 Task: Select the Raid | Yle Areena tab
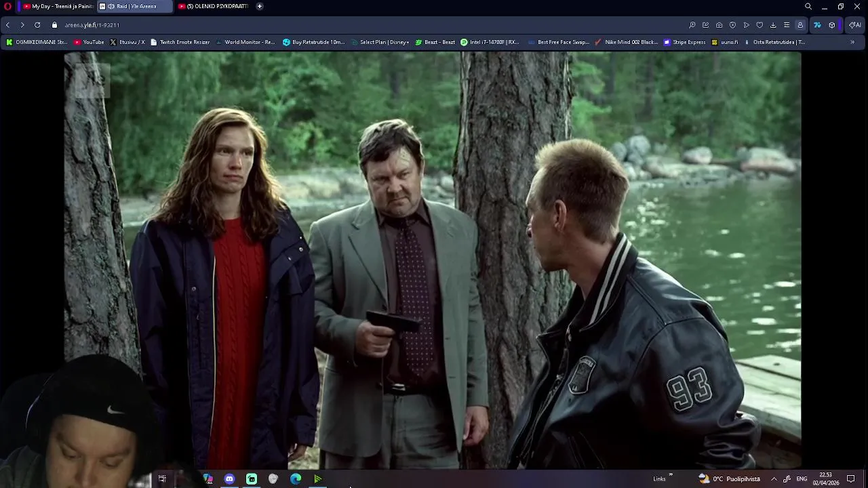click(135, 6)
